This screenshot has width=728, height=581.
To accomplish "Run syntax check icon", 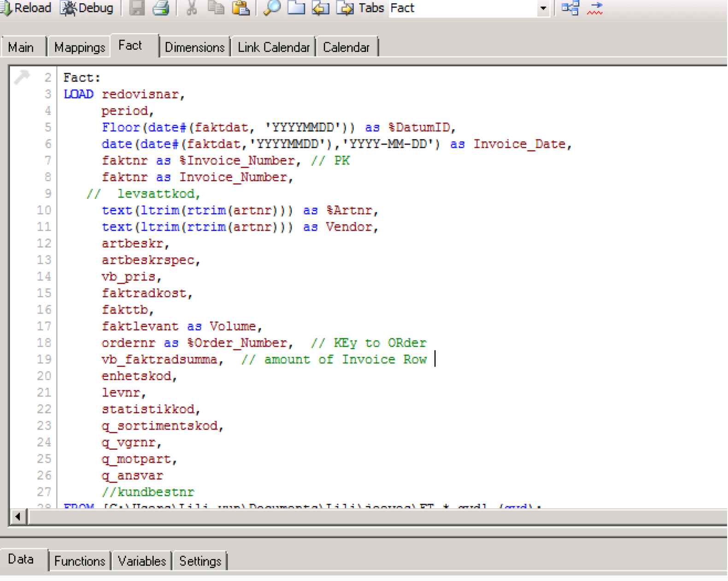I will [x=595, y=8].
